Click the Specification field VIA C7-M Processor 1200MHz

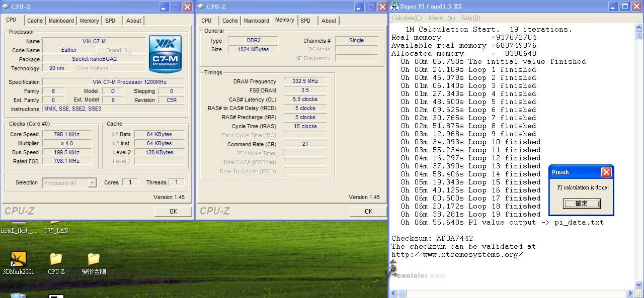click(x=114, y=81)
